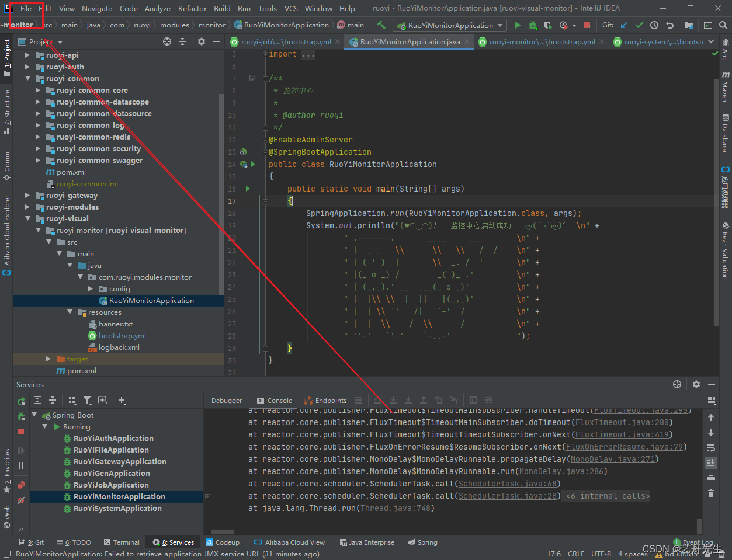Screen dimensions: 732x560
Task: Open Thread.java:748 stack link
Action: tap(396, 508)
